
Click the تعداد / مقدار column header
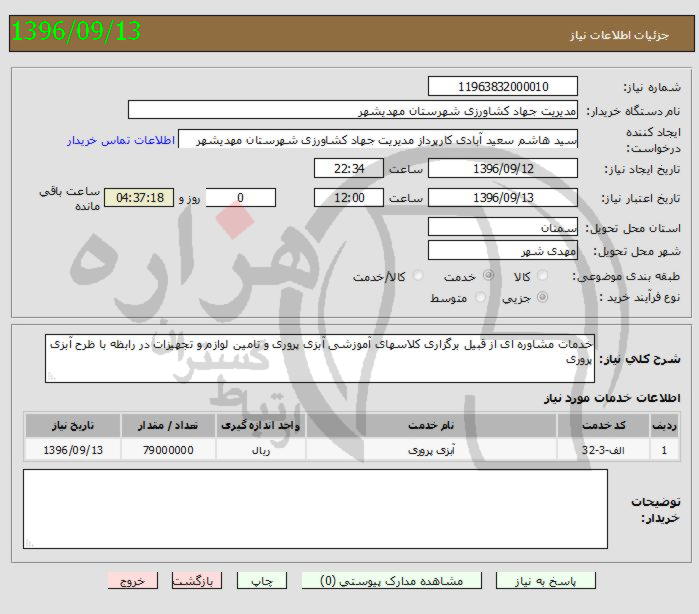168,425
